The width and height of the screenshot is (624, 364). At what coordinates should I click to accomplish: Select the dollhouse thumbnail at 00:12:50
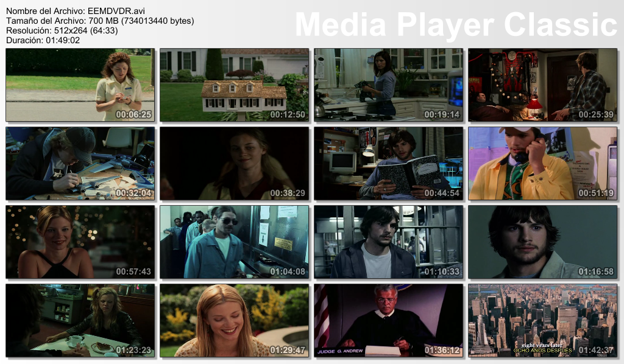pyautogui.click(x=234, y=85)
